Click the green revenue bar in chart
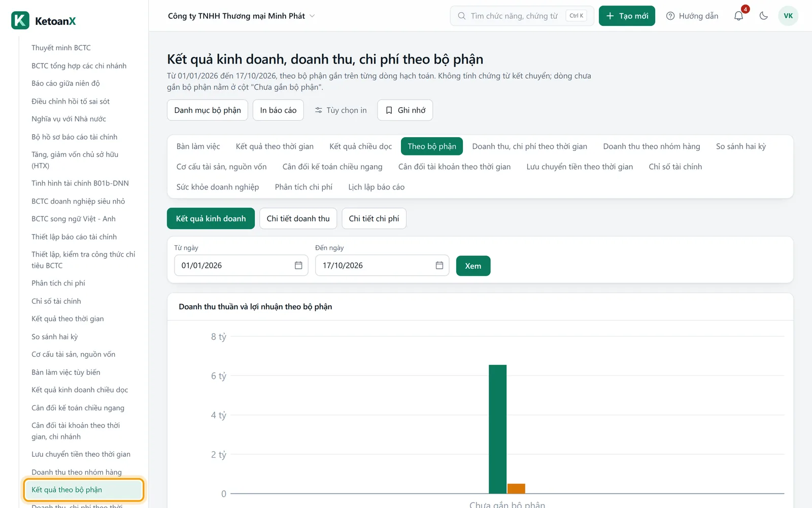Image resolution: width=812 pixels, height=508 pixels. [497, 429]
